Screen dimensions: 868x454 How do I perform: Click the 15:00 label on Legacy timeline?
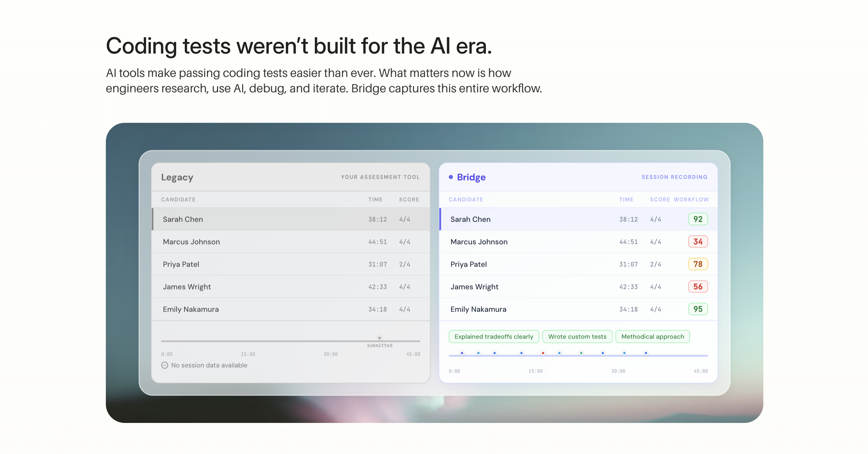click(248, 354)
